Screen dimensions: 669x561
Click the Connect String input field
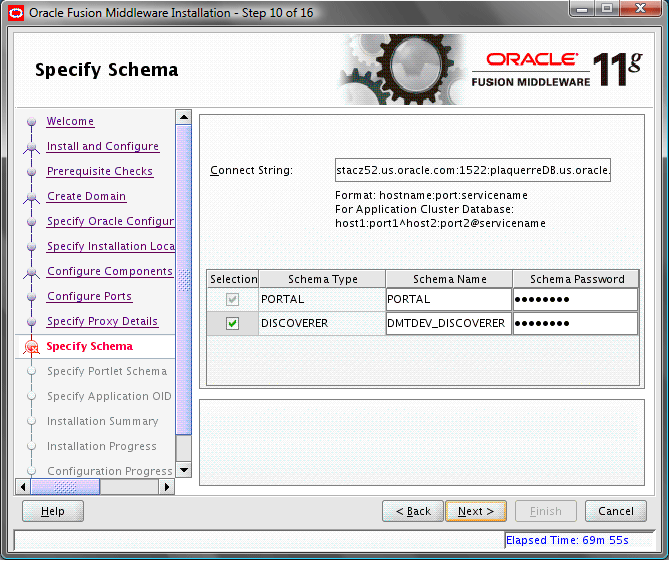[473, 170]
